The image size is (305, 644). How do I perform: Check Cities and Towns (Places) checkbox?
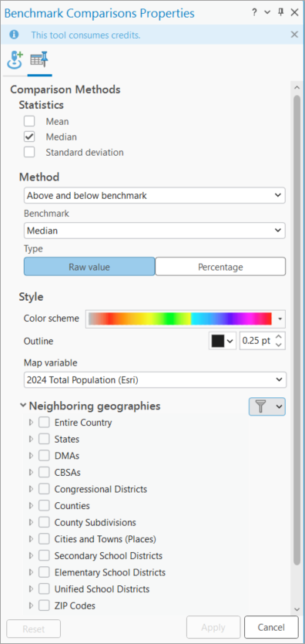[44, 539]
